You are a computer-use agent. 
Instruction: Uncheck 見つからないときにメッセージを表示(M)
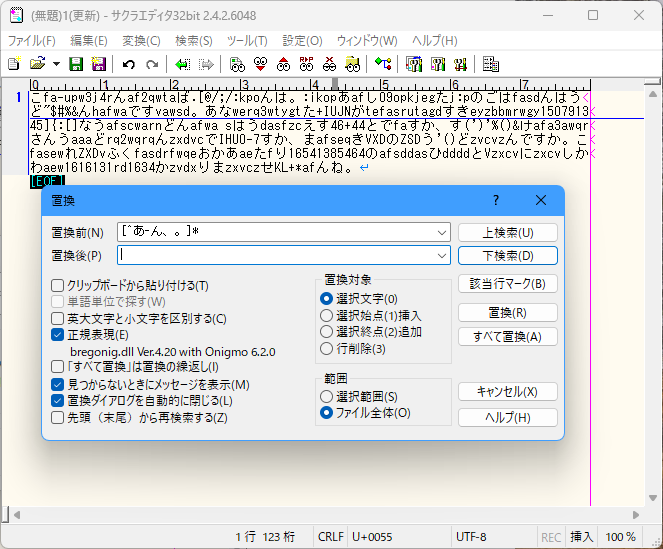[58, 384]
